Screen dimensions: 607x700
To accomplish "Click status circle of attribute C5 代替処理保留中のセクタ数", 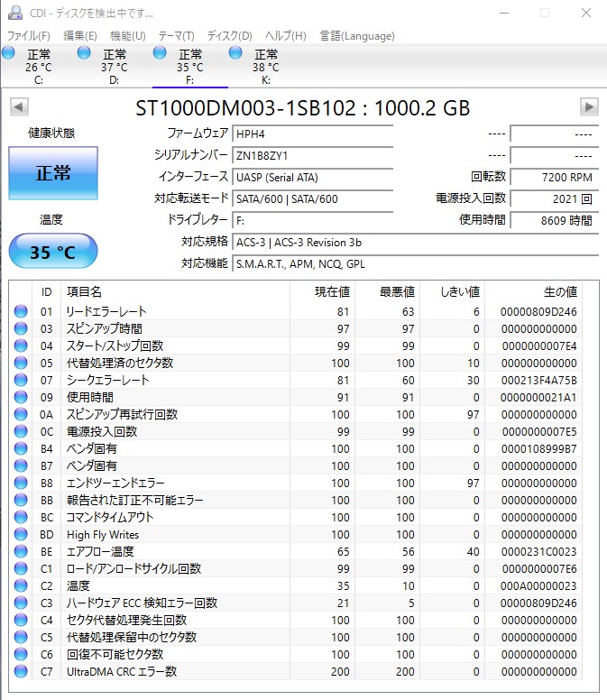I will tap(21, 637).
